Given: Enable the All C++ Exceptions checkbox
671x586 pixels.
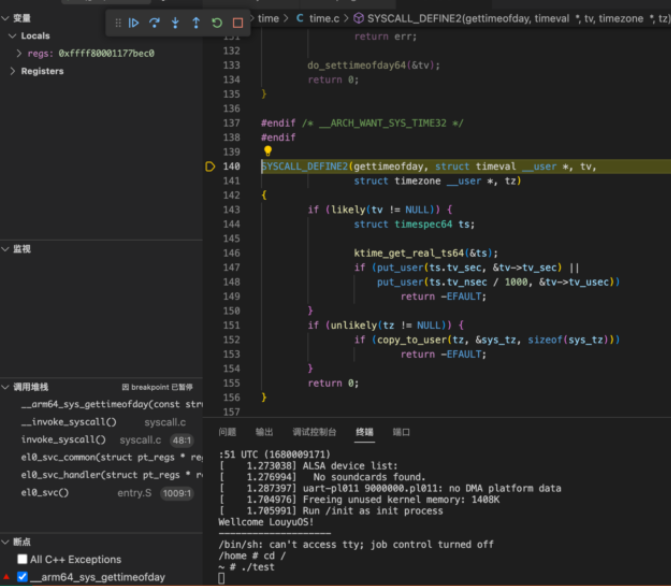Looking at the screenshot, I should point(23,560).
